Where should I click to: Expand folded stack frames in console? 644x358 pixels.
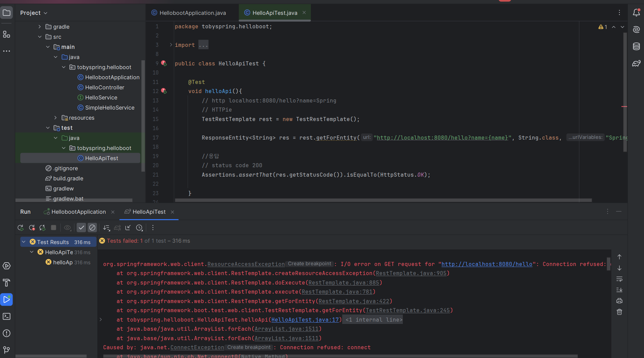(x=101, y=320)
